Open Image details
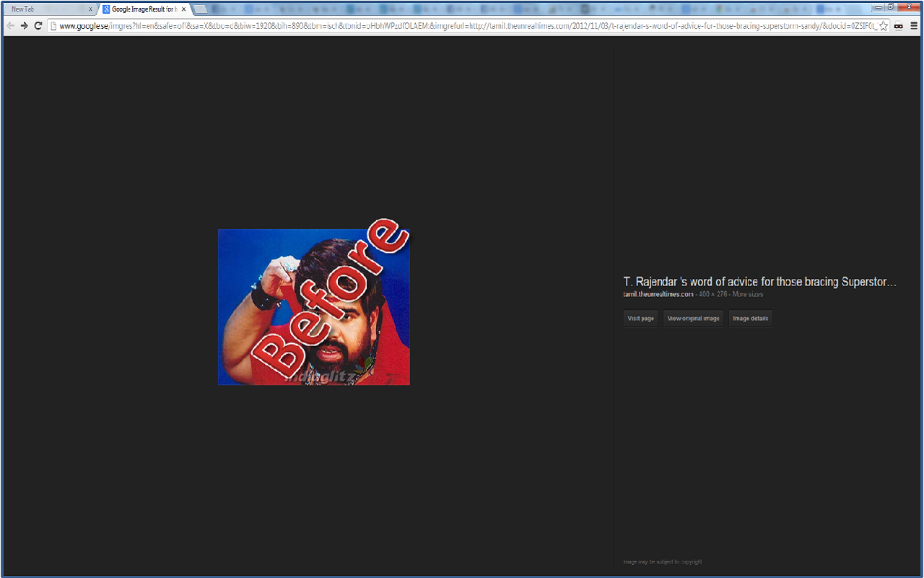924x578 pixels. pos(750,318)
